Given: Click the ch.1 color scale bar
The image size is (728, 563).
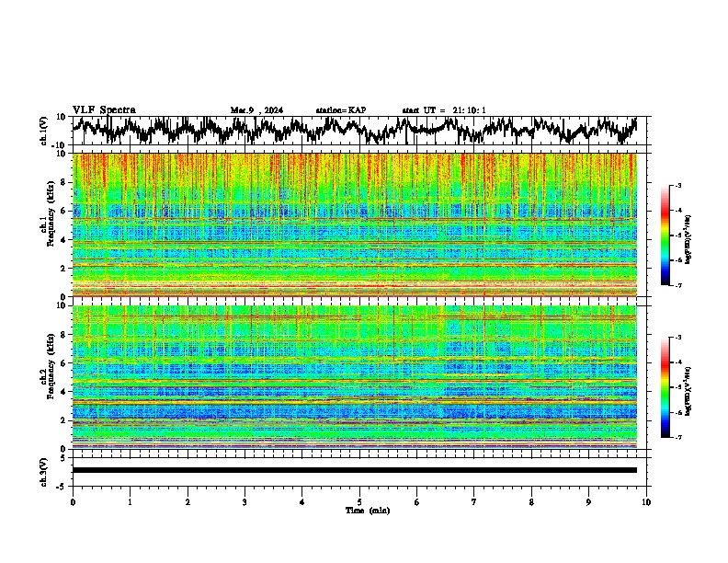Looking at the screenshot, I should point(665,236).
